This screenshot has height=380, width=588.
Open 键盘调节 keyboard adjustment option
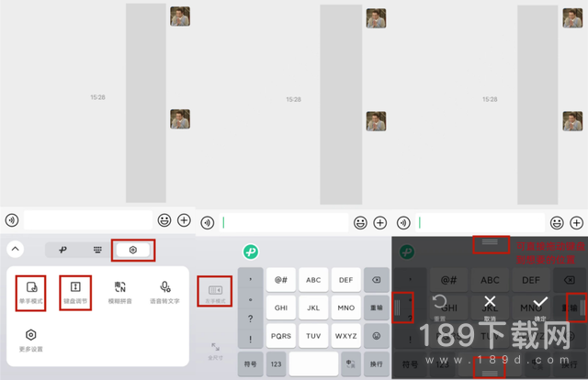tap(75, 293)
